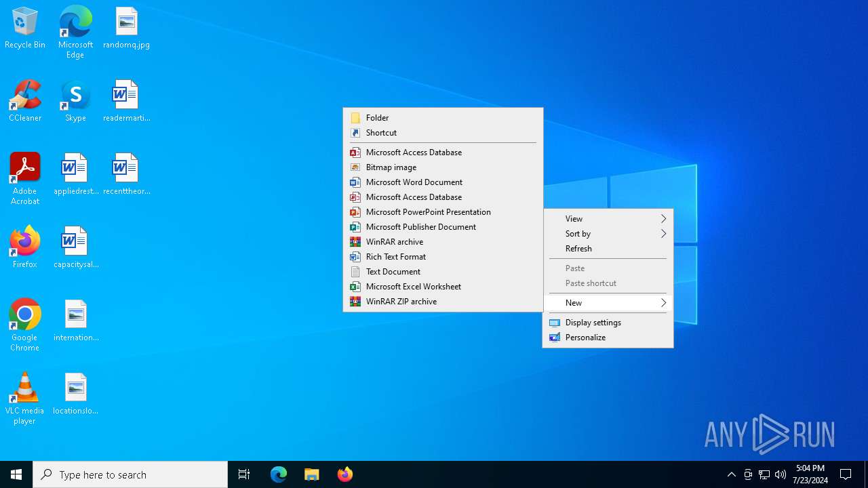Screen dimensions: 868x488
Task: Create a new Microsoft Word Document
Action: coord(443,182)
